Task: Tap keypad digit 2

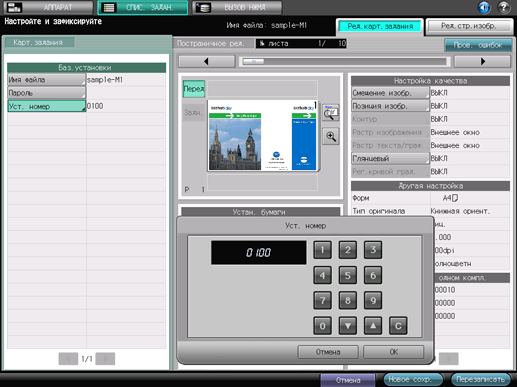Action: 348,250
